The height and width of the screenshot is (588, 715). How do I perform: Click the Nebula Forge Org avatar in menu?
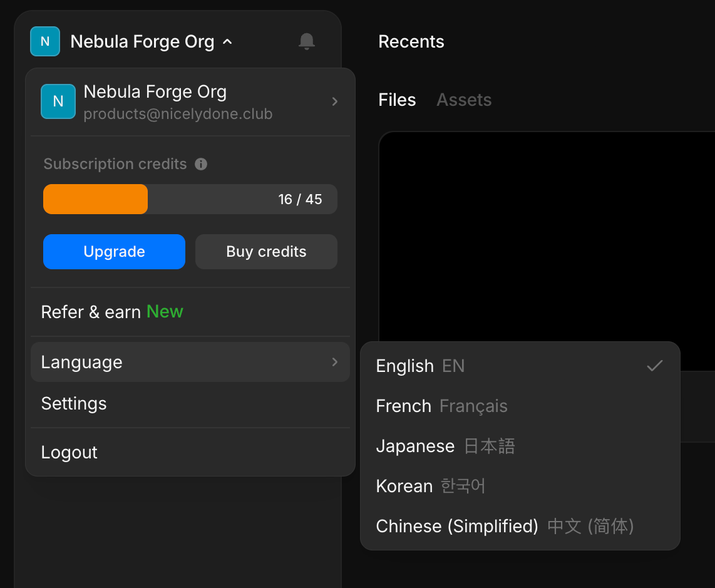point(58,101)
